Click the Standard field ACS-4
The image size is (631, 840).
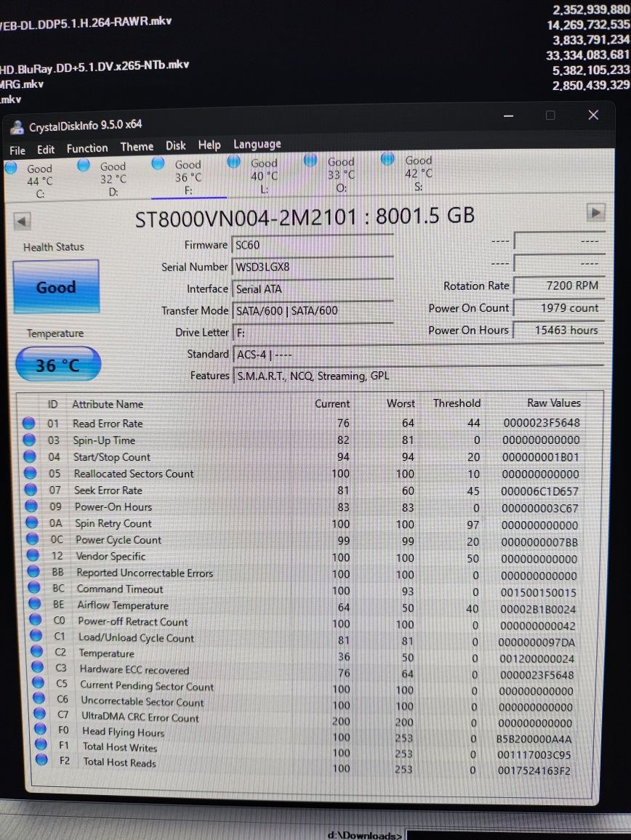[419, 354]
